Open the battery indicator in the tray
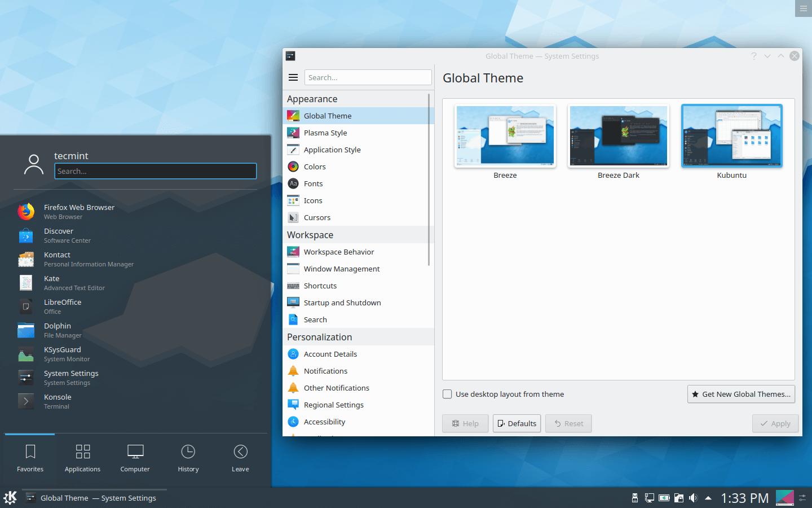Image resolution: width=812 pixels, height=508 pixels. click(664, 498)
